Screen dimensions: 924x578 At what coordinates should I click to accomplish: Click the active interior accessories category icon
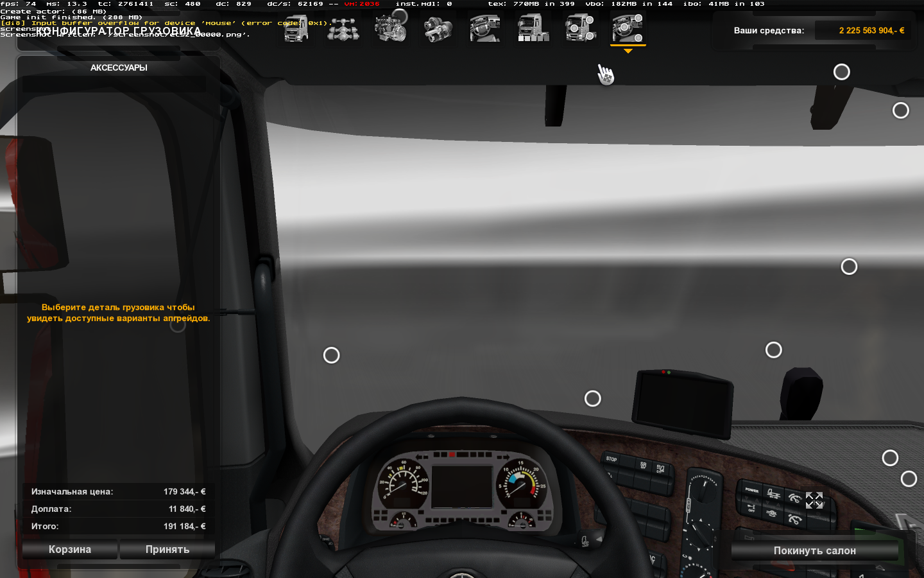628,29
